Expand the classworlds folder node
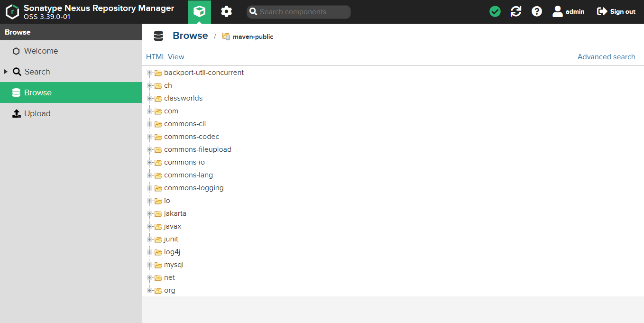Image resolution: width=644 pixels, height=323 pixels. [x=150, y=98]
